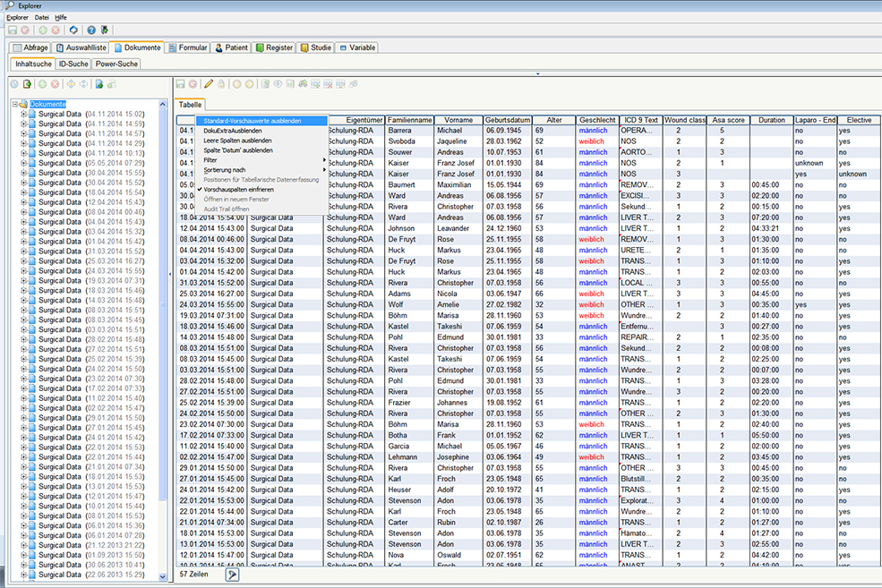Select 'Standard-Vorschauwerte ausblenden' in the context menu
This screenshot has height=588, width=882.
(x=252, y=121)
